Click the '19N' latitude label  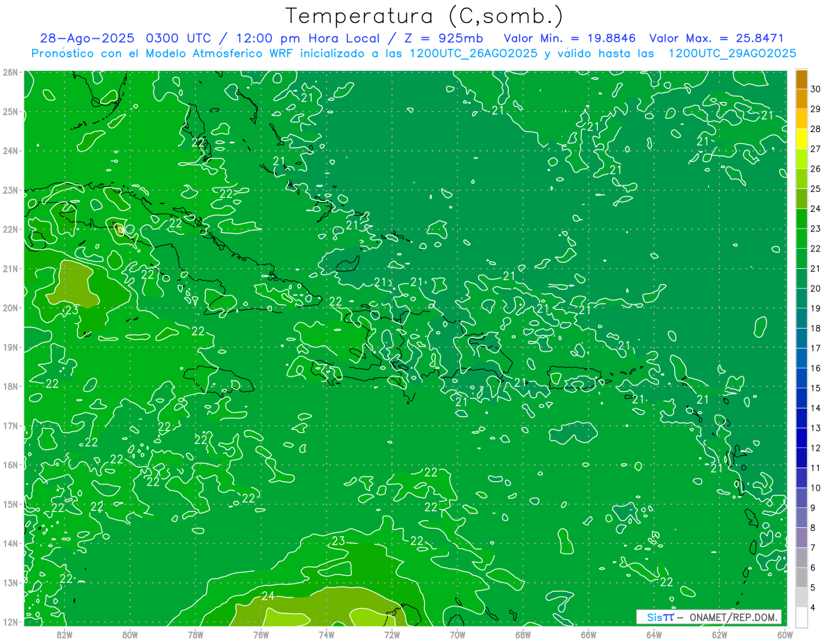pyautogui.click(x=10, y=347)
